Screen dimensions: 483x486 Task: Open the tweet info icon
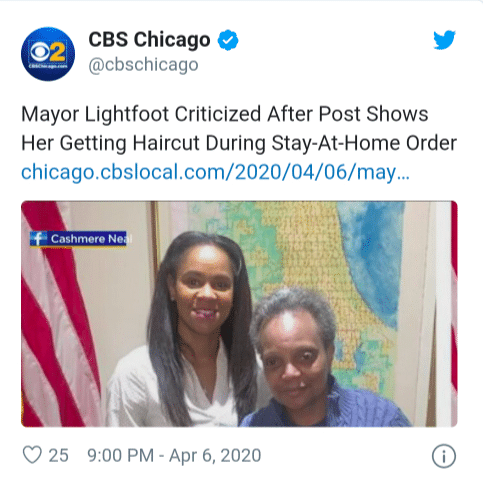(x=444, y=456)
